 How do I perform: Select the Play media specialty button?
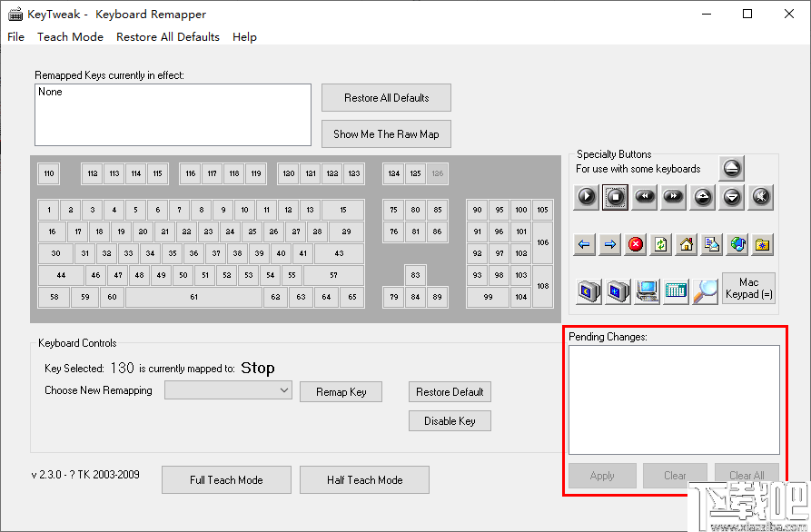[586, 198]
